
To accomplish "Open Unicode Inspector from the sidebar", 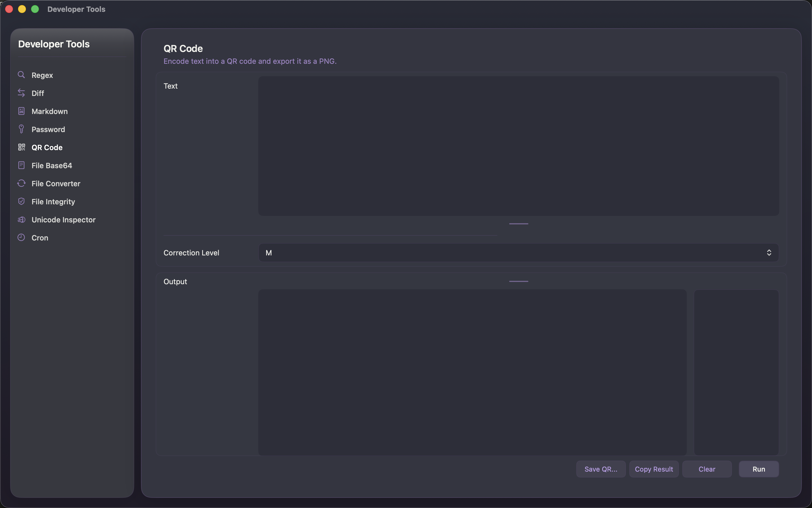I will point(72,220).
